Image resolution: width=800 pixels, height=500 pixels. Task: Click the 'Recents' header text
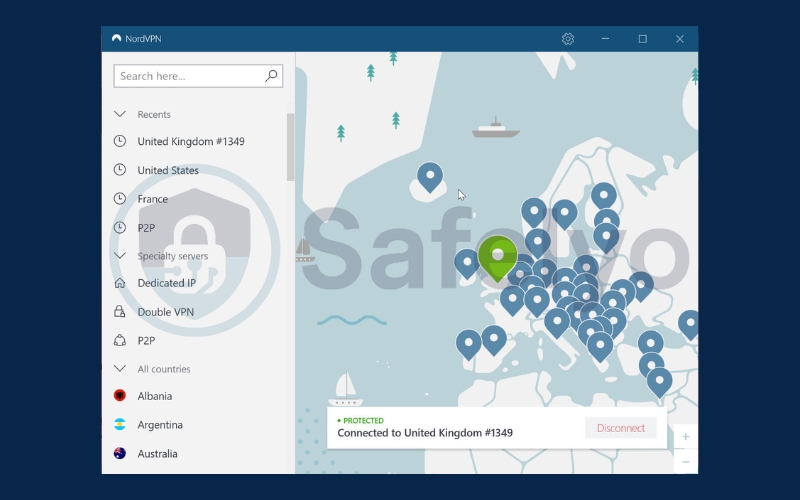[x=154, y=114]
